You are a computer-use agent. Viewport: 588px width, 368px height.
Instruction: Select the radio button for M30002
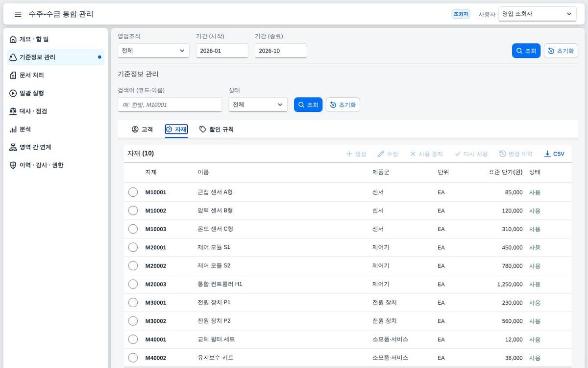[133, 321]
